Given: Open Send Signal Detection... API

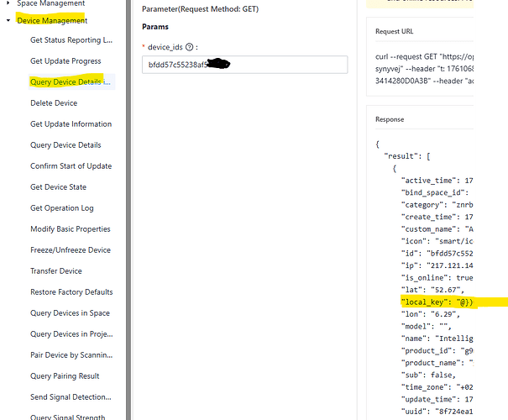Looking at the screenshot, I should click(71, 397).
